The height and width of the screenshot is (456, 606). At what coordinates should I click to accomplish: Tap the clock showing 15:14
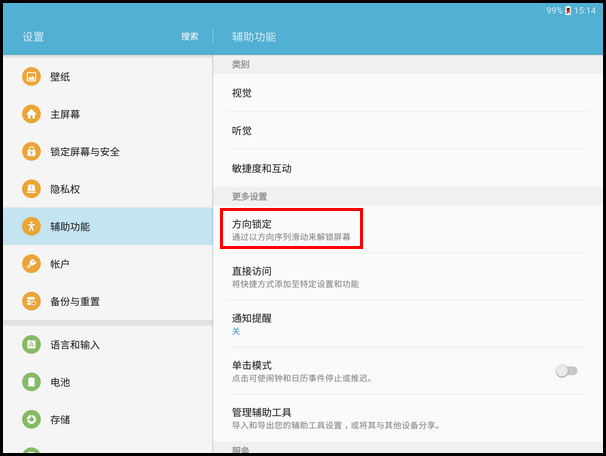click(585, 11)
